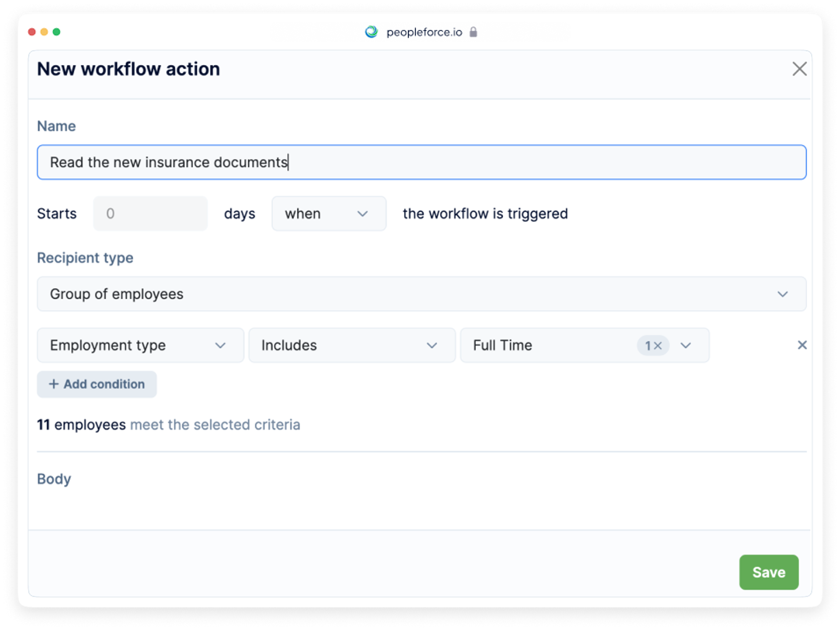Open the Includes operator dropdown
The height and width of the screenshot is (630, 840).
click(x=352, y=345)
